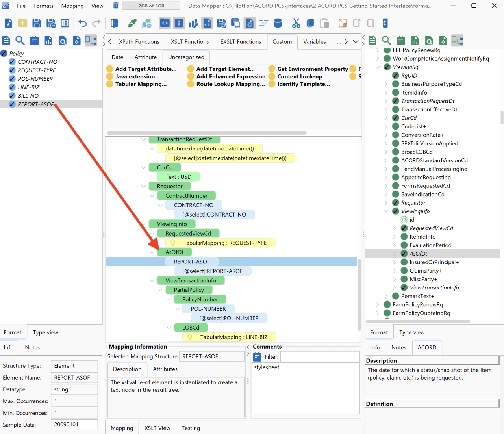Collapse the CurCd mapping node

[x=143, y=167]
